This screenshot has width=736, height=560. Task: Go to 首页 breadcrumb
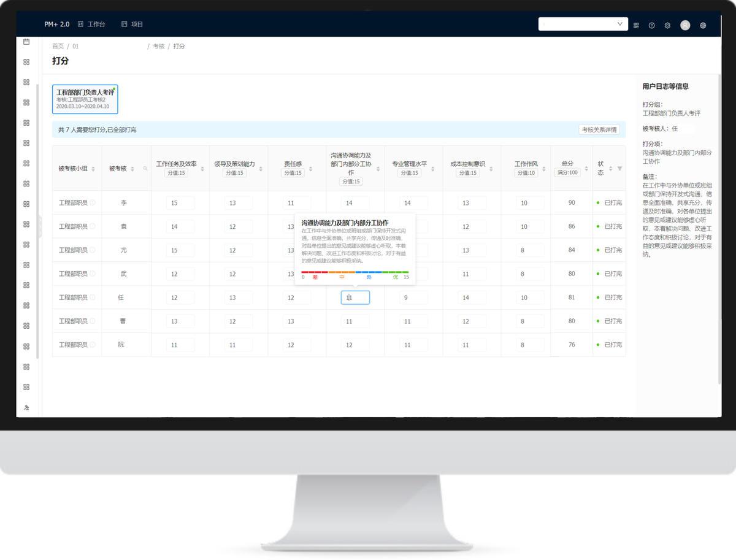(58, 47)
